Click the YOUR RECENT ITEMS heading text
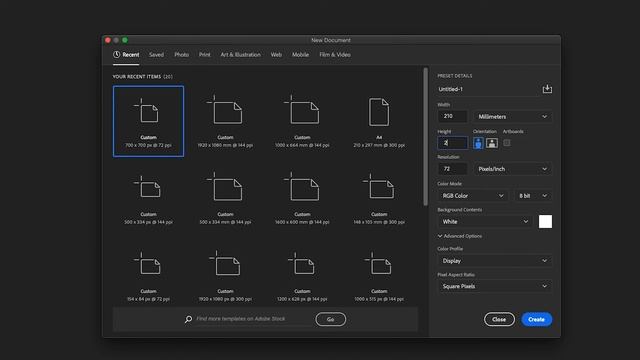640x360 pixels. pyautogui.click(x=137, y=76)
